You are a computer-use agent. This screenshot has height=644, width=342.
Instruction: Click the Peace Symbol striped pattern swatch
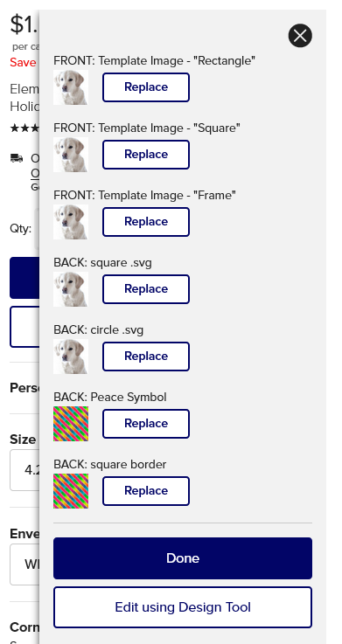click(x=71, y=424)
